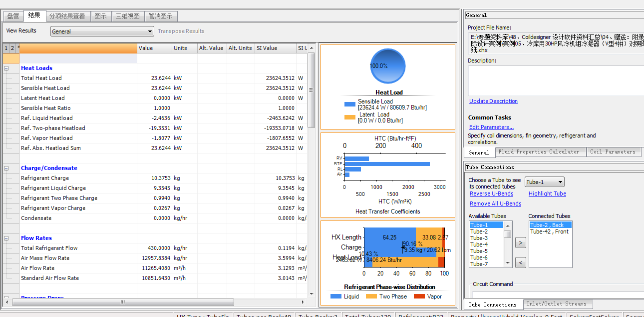Click the Condensate row label

pyautogui.click(x=36, y=218)
